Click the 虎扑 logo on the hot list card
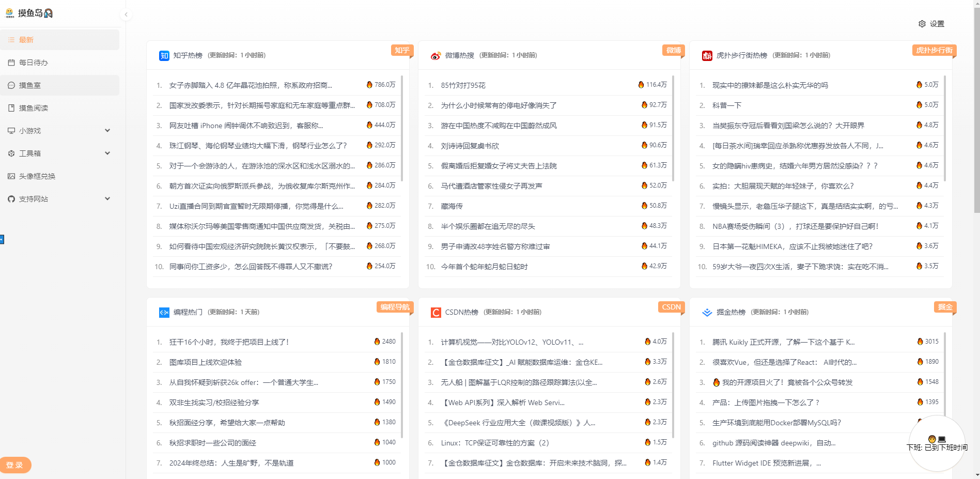This screenshot has width=980, height=479. click(708, 55)
